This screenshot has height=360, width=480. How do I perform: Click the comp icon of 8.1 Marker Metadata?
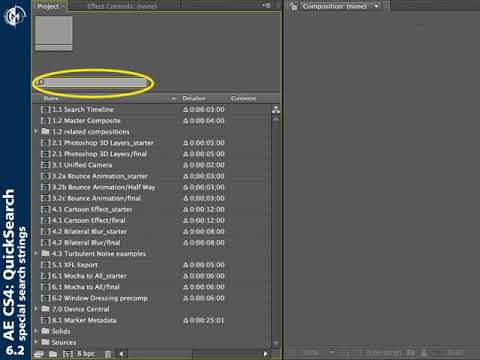(x=46, y=320)
